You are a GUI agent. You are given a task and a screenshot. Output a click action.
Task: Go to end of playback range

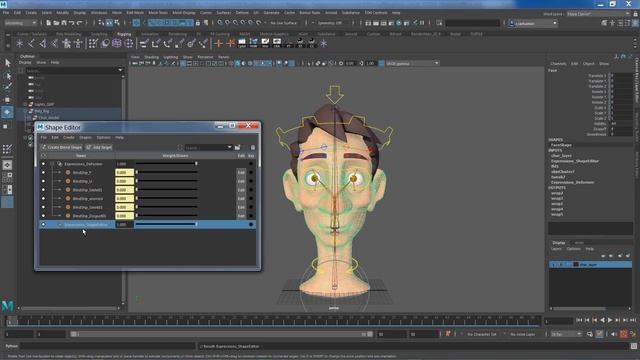pos(633,320)
